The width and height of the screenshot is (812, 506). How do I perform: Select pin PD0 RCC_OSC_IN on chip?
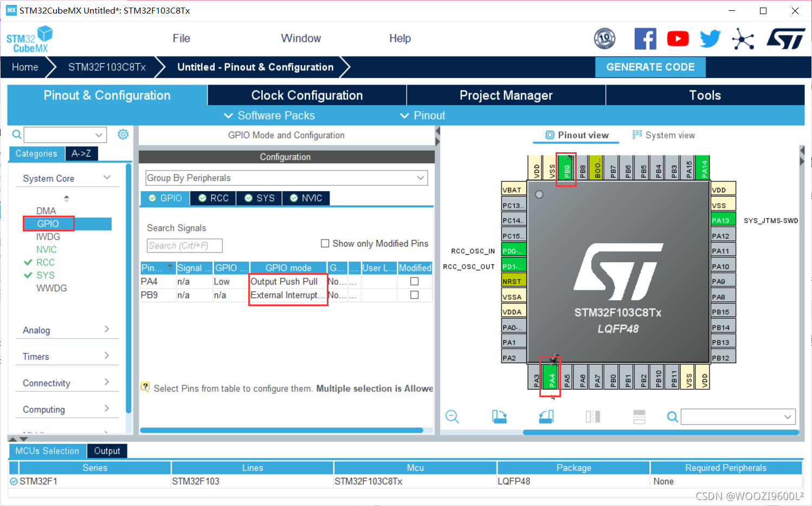point(514,251)
